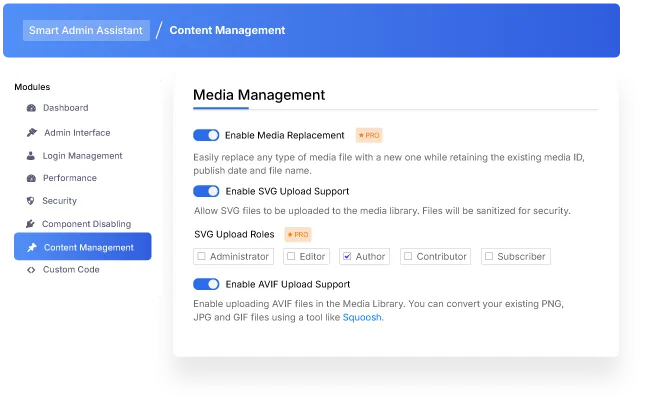The width and height of the screenshot is (657, 417).
Task: Click the Login Management user icon
Action: tap(31, 156)
